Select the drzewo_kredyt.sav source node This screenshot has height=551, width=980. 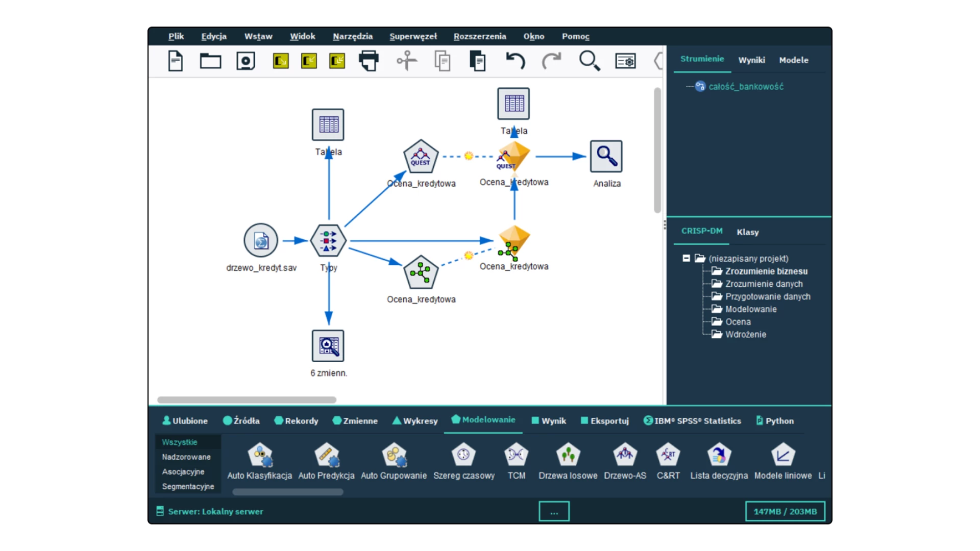pos(261,240)
